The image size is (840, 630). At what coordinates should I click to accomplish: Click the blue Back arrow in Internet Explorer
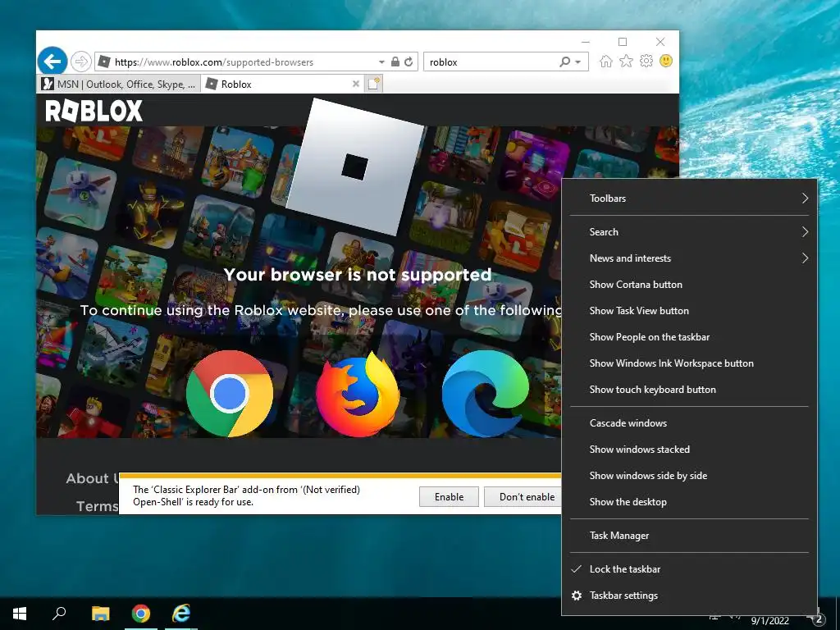pos(52,62)
